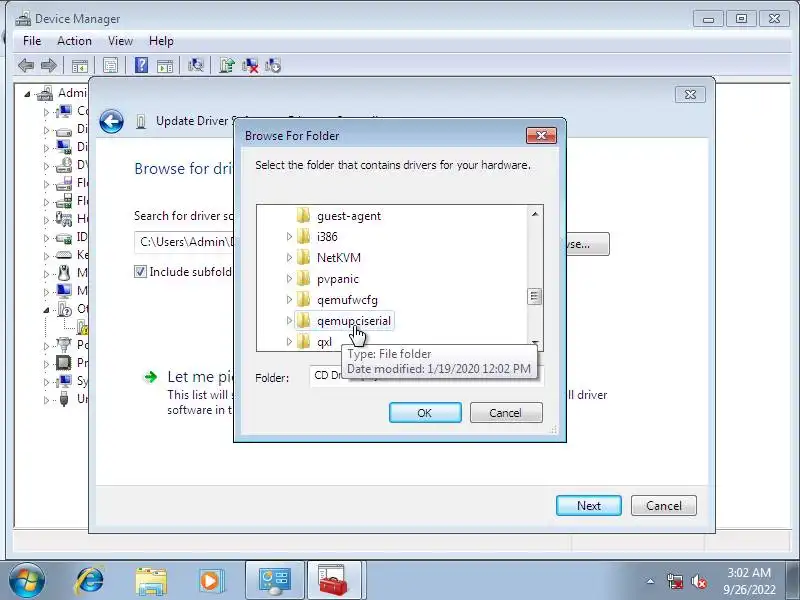Select NetKVM folder in list
This screenshot has width=800, height=600.
[339, 258]
